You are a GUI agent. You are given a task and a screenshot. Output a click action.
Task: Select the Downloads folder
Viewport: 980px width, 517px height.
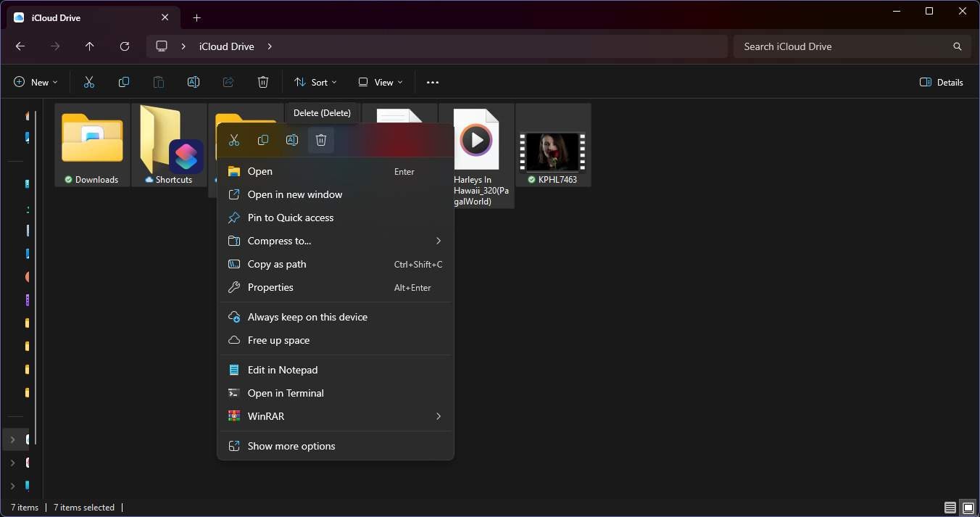(92, 145)
